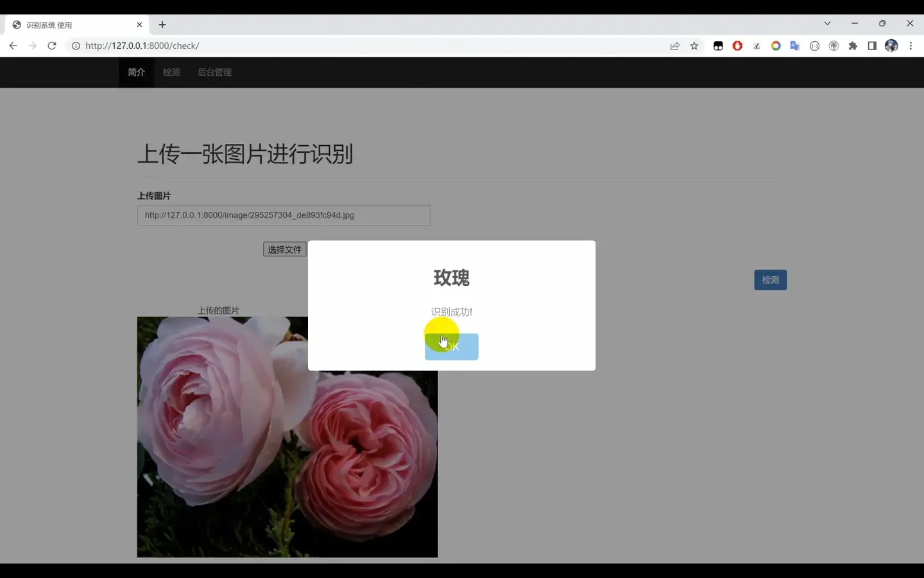924x578 pixels.
Task: Open the Chrome three-dot menu
Action: click(911, 46)
